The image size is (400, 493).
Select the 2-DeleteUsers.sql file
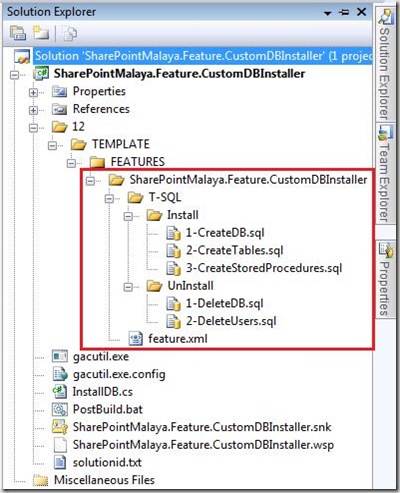[231, 321]
